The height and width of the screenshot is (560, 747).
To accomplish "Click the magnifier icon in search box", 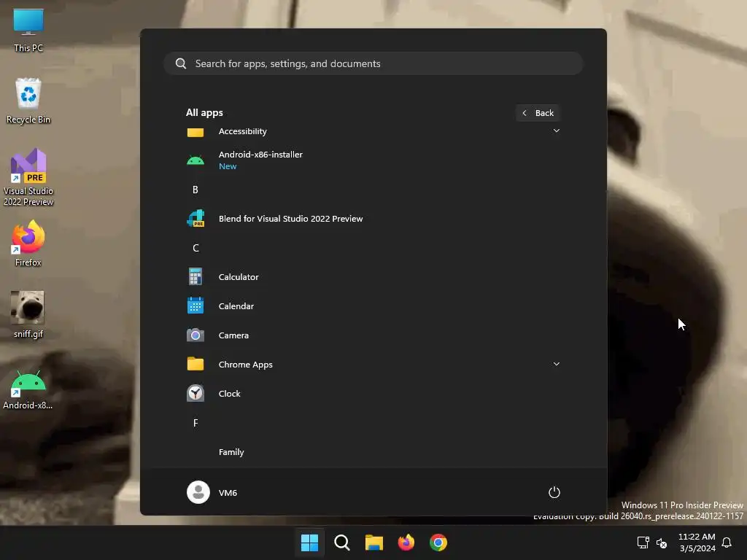I will pos(181,63).
